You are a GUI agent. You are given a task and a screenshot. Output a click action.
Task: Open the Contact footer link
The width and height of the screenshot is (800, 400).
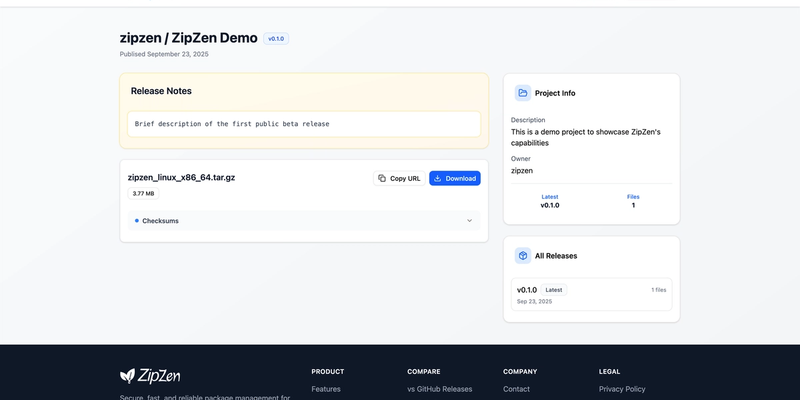click(x=516, y=389)
